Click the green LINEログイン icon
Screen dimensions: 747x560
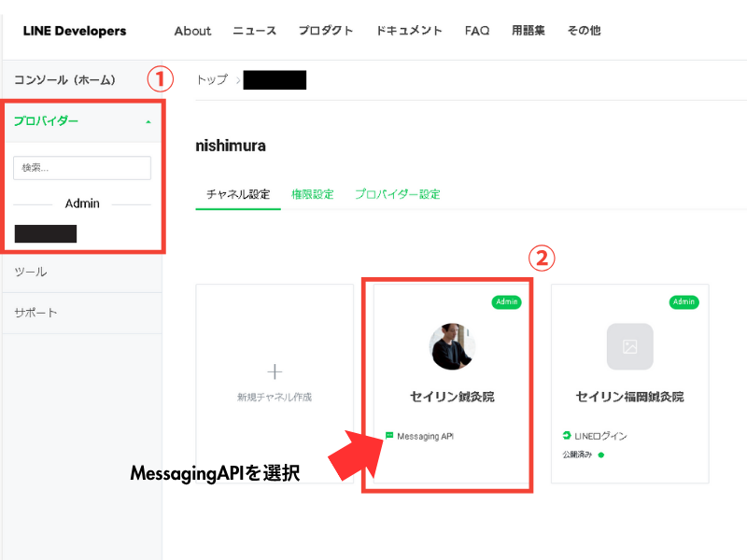click(x=567, y=436)
